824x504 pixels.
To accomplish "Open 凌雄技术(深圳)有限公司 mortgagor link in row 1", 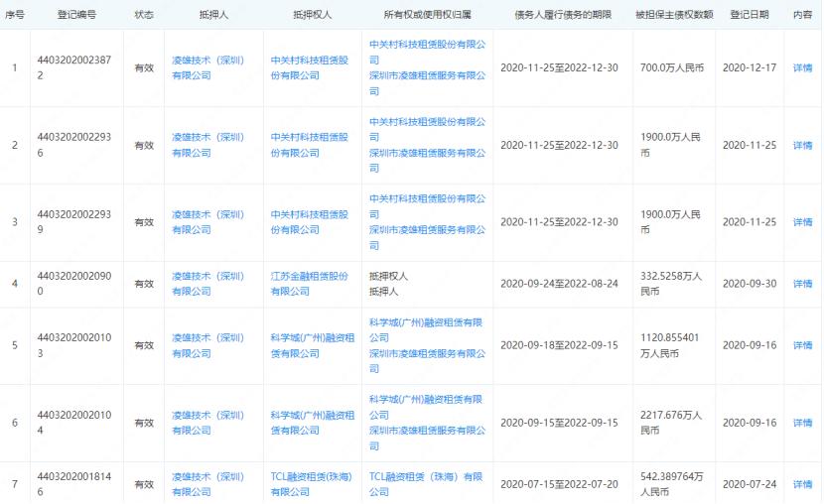I will pos(208,67).
